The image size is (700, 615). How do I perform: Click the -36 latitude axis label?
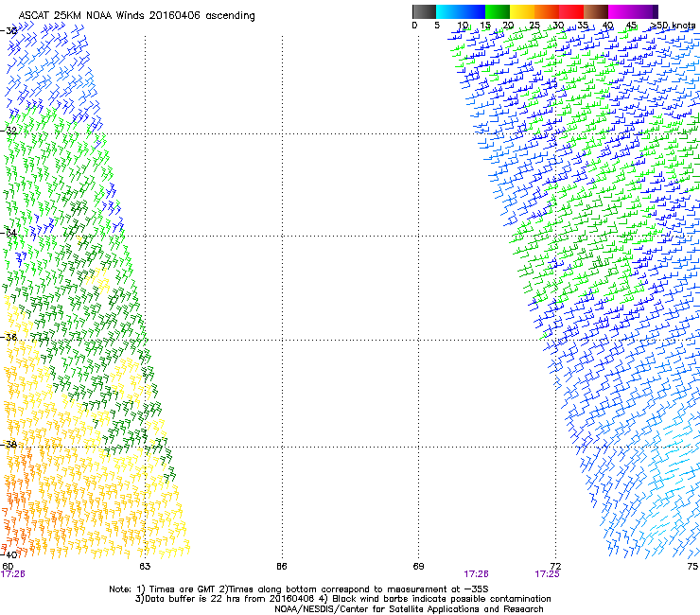point(9,337)
